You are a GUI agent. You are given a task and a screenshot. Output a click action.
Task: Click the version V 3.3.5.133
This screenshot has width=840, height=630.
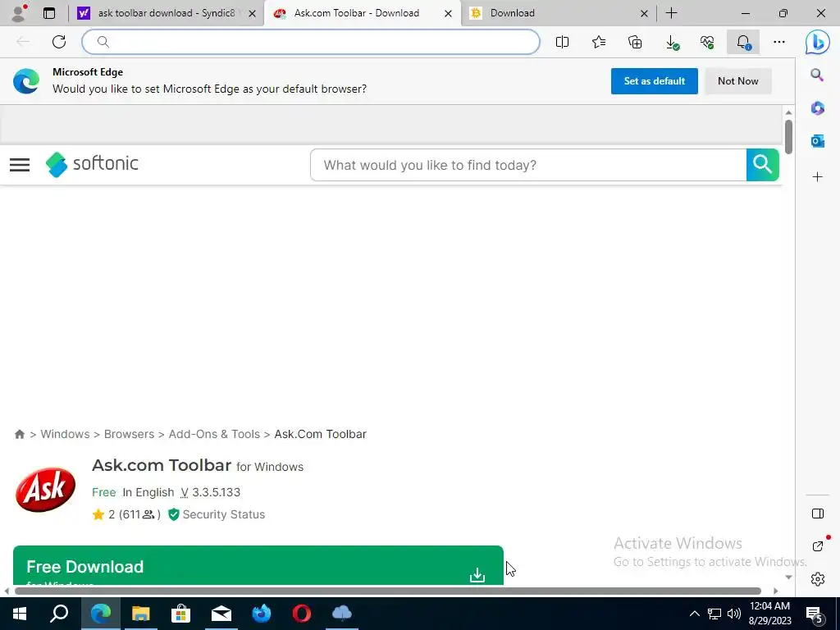pos(211,492)
